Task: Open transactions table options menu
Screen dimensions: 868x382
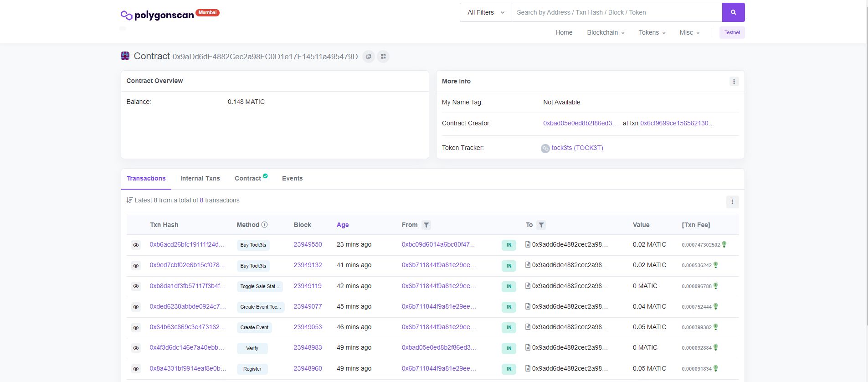Action: tap(732, 202)
